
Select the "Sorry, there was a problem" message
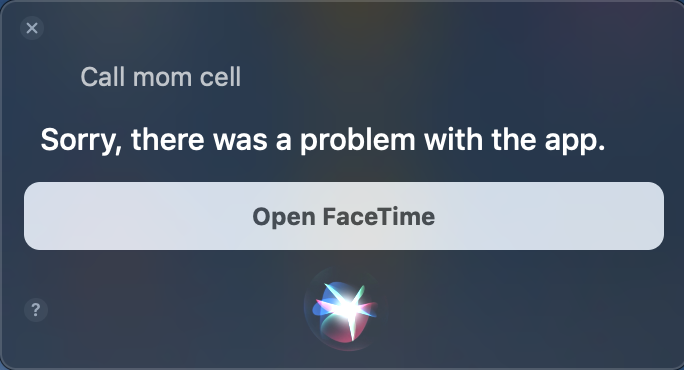[x=323, y=140]
